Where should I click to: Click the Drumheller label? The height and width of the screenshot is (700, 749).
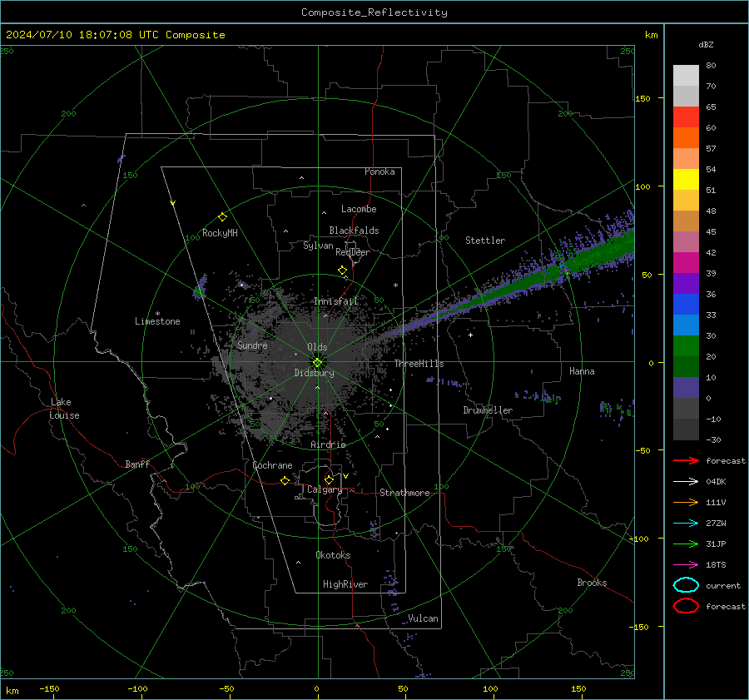(x=488, y=410)
